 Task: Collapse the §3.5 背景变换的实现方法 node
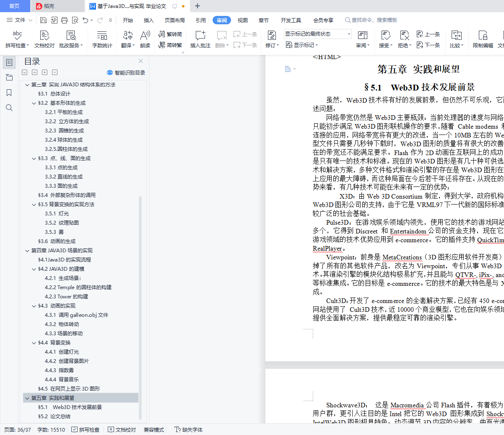34,205
